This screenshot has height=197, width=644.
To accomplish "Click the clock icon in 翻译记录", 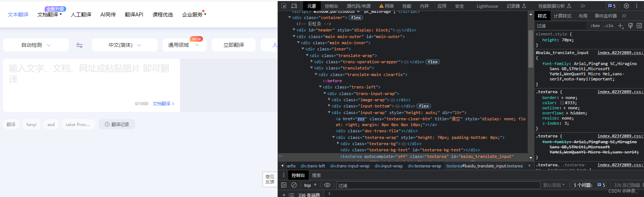I will (107, 124).
